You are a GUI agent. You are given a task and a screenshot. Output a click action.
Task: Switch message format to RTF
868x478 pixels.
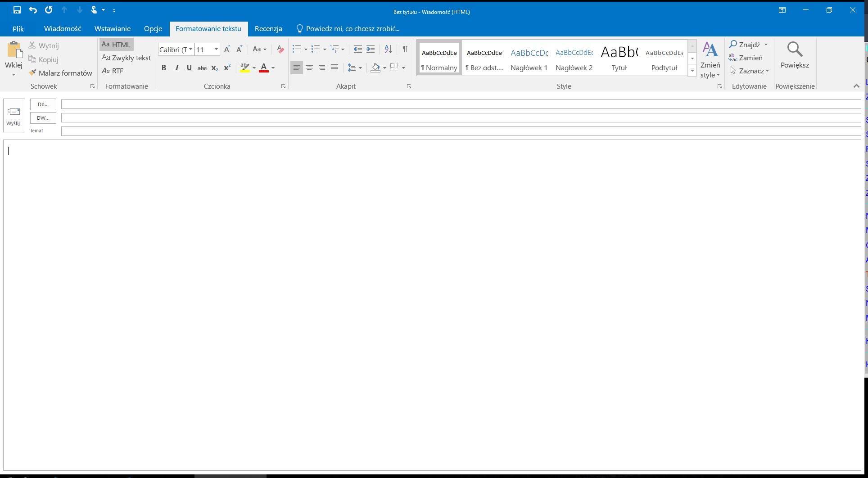click(x=113, y=71)
